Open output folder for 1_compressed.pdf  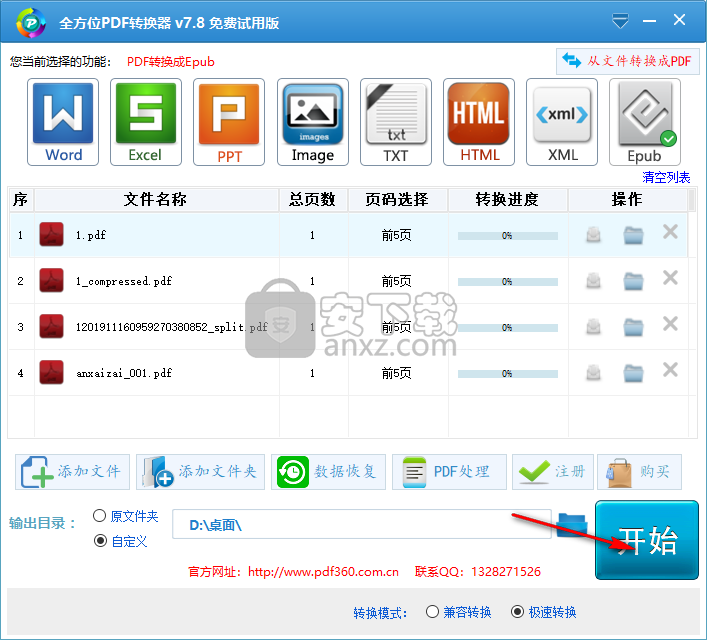(x=634, y=281)
